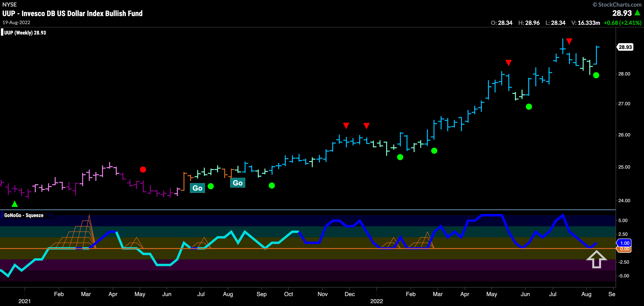Click the NYSE exchange label
Screen dimensions: 644x306
(9, 4)
